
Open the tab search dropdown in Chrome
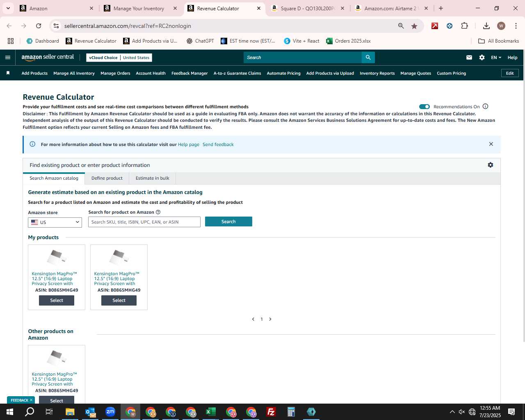click(8, 8)
